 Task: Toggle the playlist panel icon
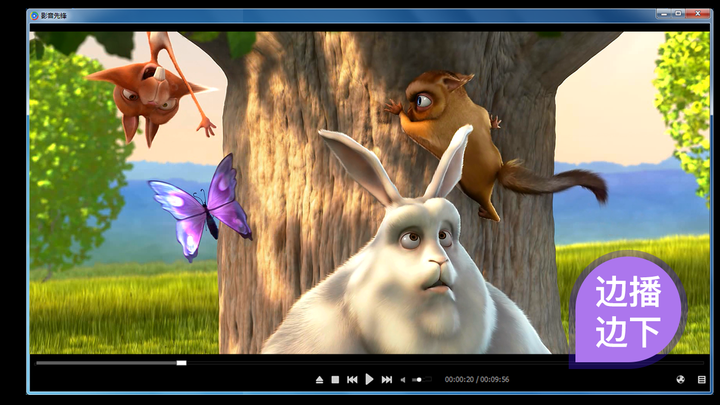click(x=702, y=379)
